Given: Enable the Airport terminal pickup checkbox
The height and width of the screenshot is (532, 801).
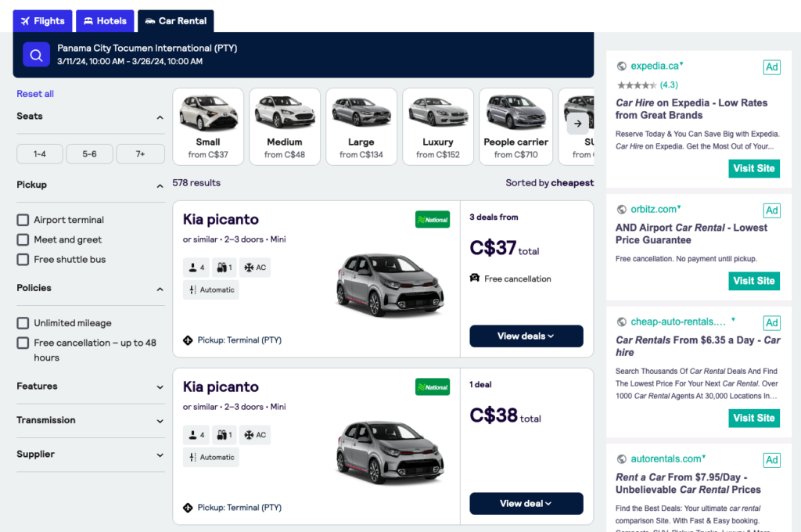Looking at the screenshot, I should click(23, 220).
